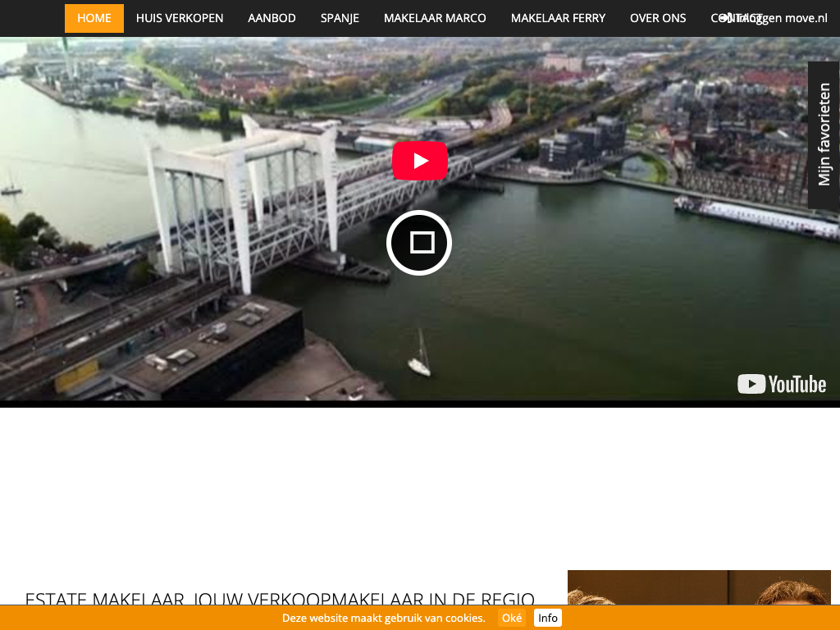Viewport: 840px width, 630px height.
Task: Open the OVER ONS menu item
Action: [658, 18]
